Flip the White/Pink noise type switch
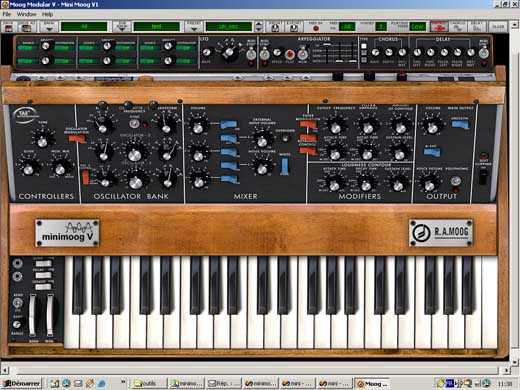This screenshot has height=390, width=520. coord(284,166)
